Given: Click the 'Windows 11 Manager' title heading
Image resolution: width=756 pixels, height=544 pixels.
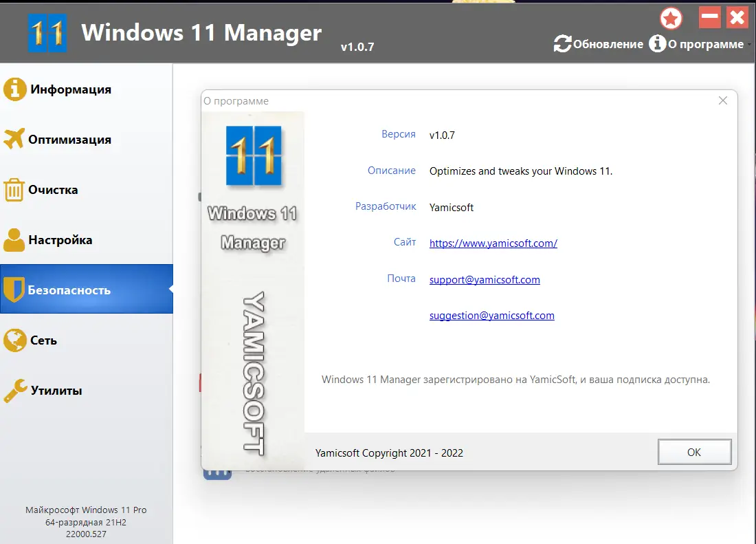Looking at the screenshot, I should click(201, 32).
